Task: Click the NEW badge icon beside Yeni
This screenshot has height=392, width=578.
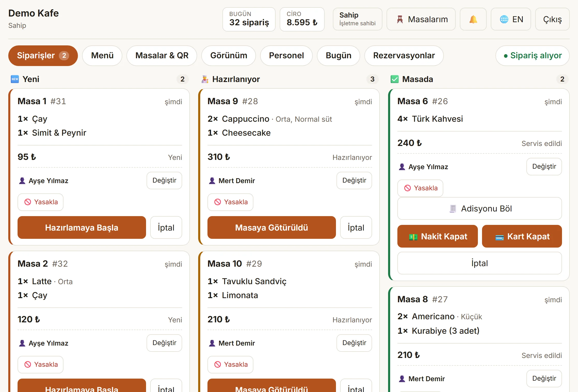Action: coord(15,79)
